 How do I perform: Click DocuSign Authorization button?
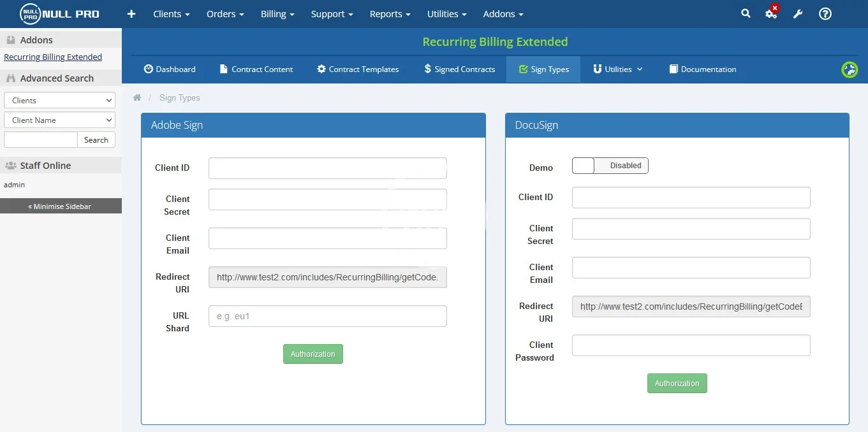pyautogui.click(x=677, y=383)
